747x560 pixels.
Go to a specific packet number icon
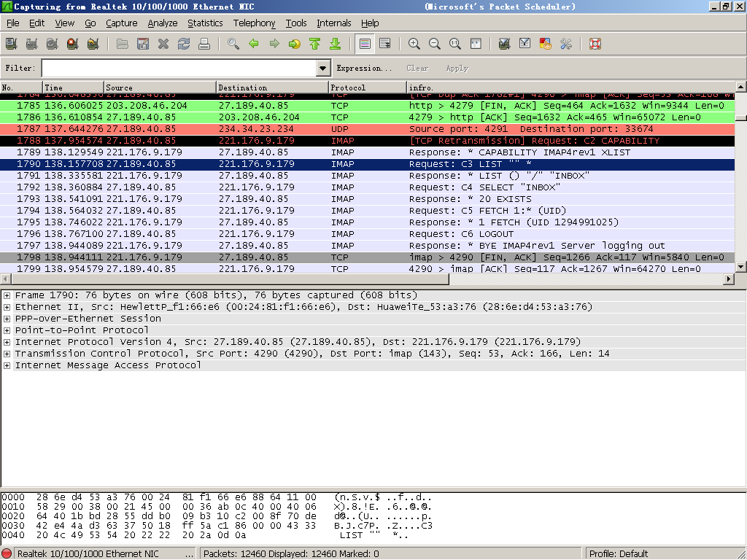coord(295,44)
